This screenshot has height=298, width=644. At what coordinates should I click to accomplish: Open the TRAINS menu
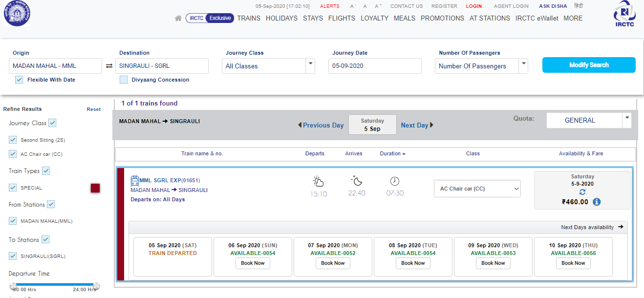click(249, 18)
